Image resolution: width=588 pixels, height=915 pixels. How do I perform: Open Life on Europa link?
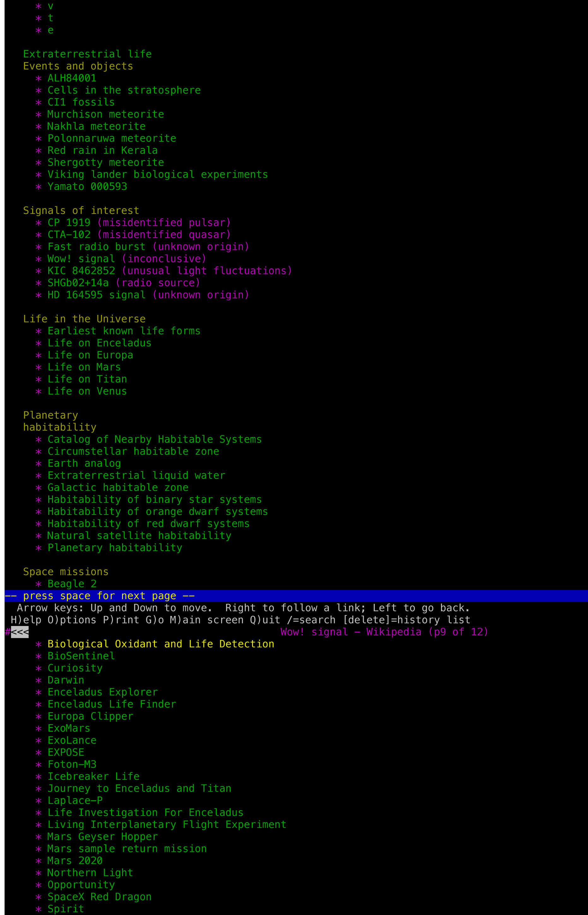91,355
